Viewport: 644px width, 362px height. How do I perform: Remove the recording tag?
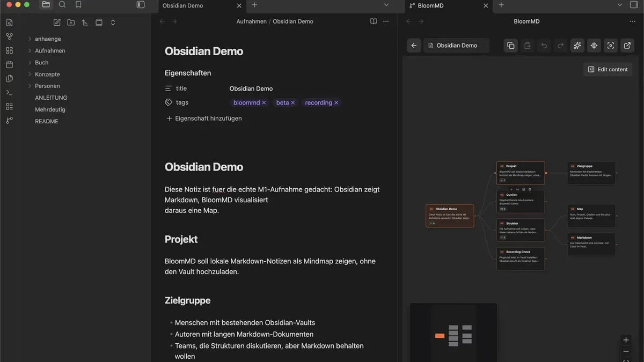[x=336, y=102]
